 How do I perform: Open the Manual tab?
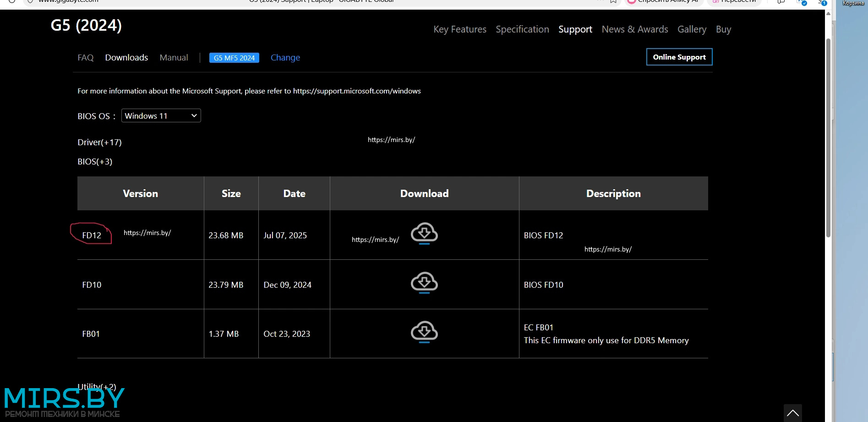[x=174, y=58]
